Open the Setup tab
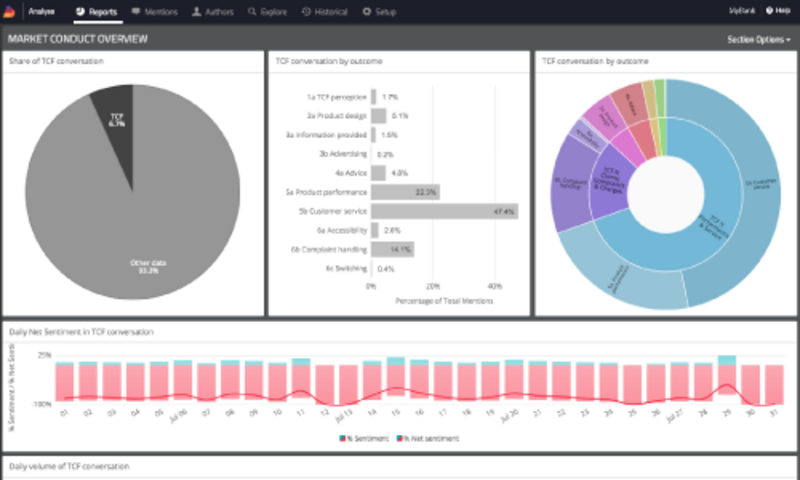The width and height of the screenshot is (800, 480). click(x=379, y=11)
